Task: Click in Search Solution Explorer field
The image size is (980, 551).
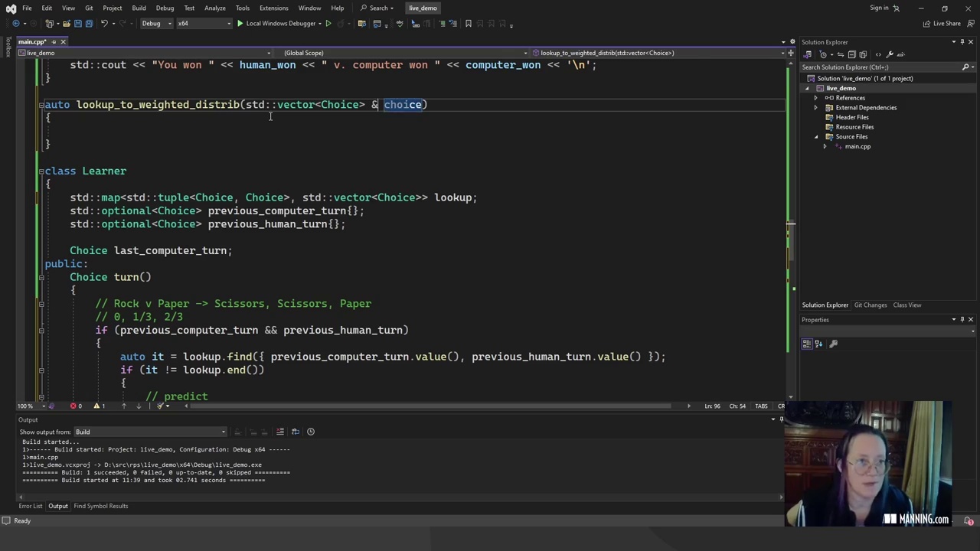Action: tap(879, 67)
